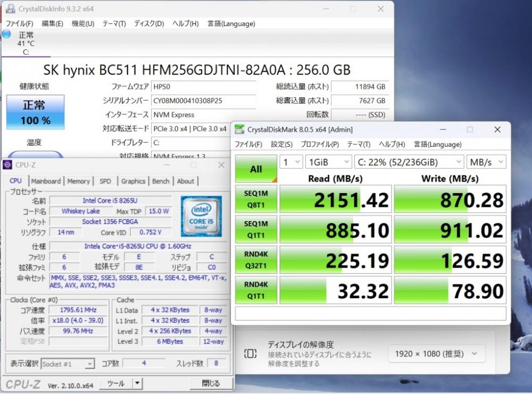This screenshot has height=394, width=532.
Task: Click the NVM Express interface value
Action: 203,115
